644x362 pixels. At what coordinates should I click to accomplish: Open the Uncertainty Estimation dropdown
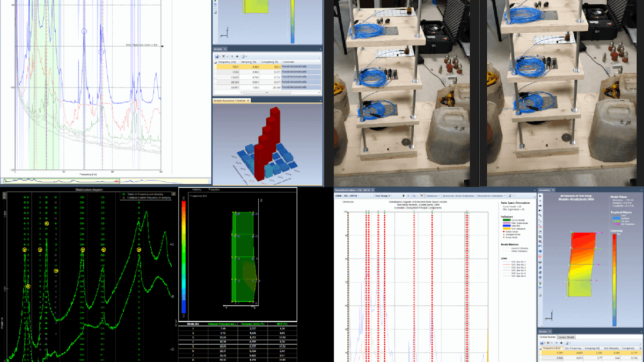tap(492, 196)
